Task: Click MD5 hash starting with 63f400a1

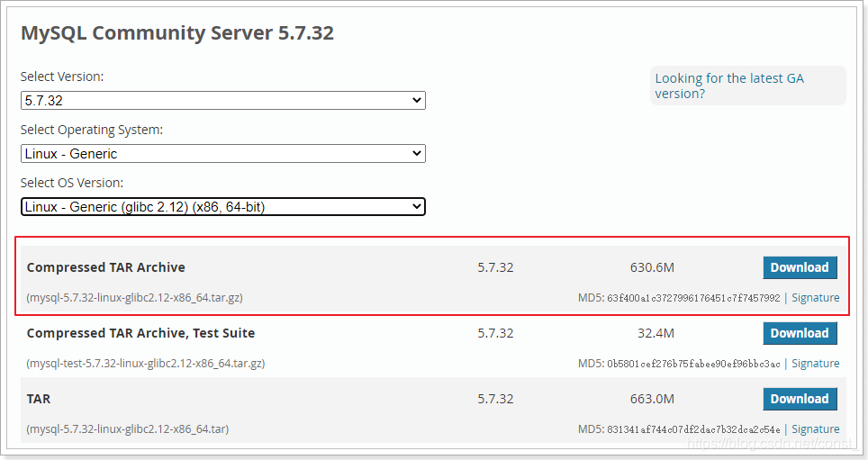Action: coord(693,298)
